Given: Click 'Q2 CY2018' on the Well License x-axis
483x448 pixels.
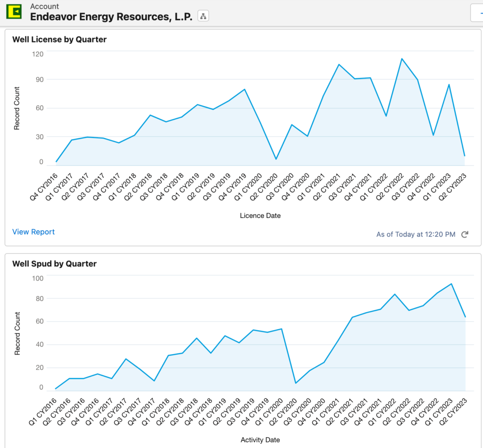Looking at the screenshot, I should (x=138, y=187).
